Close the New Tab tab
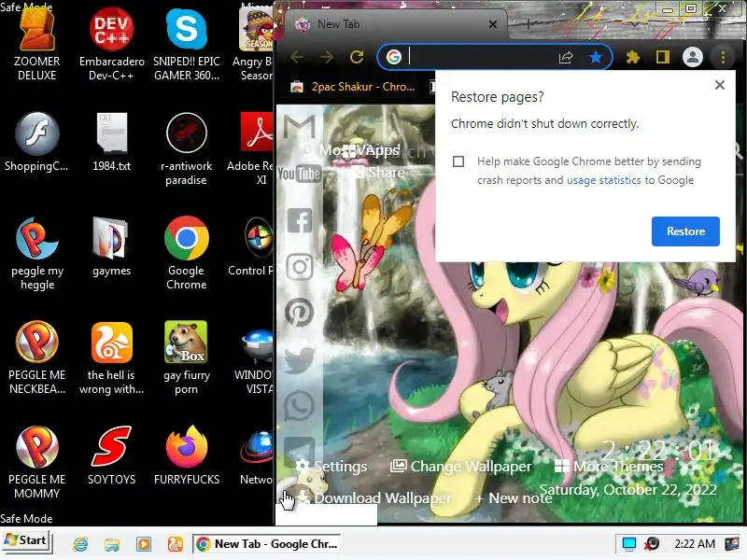The image size is (747, 560). 493,24
